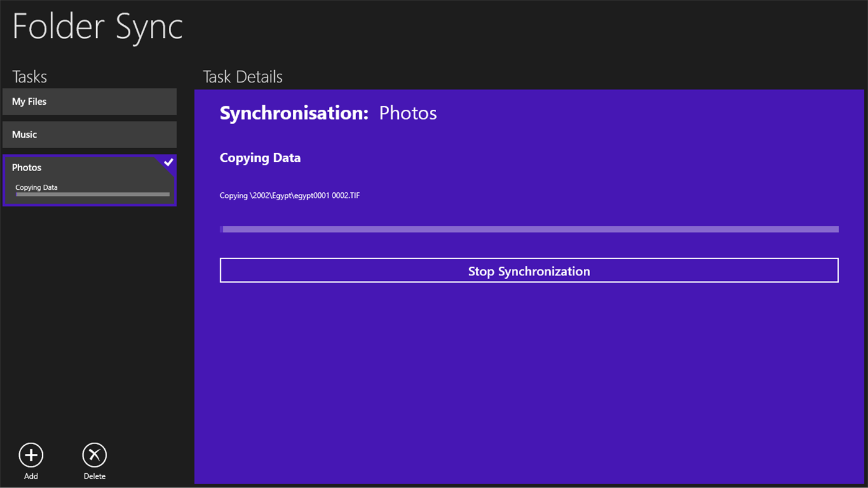This screenshot has width=868, height=488.
Task: Select the My Files task in the list
Action: click(x=89, y=101)
